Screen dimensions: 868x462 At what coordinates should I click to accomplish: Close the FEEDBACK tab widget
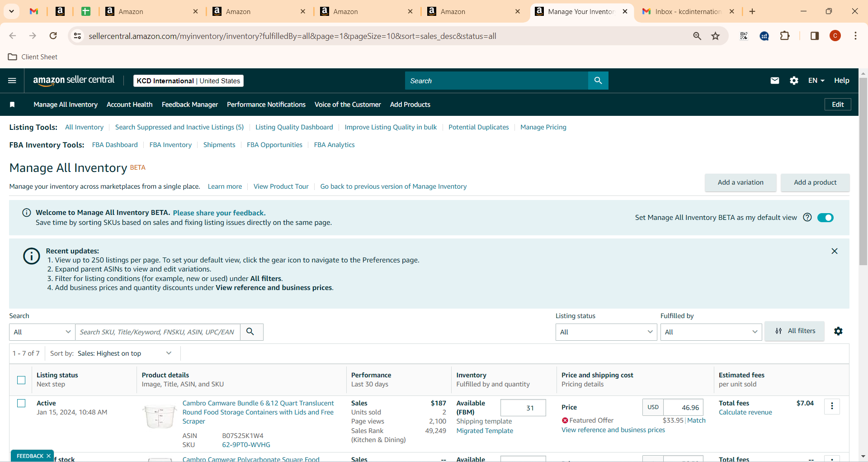click(x=48, y=456)
